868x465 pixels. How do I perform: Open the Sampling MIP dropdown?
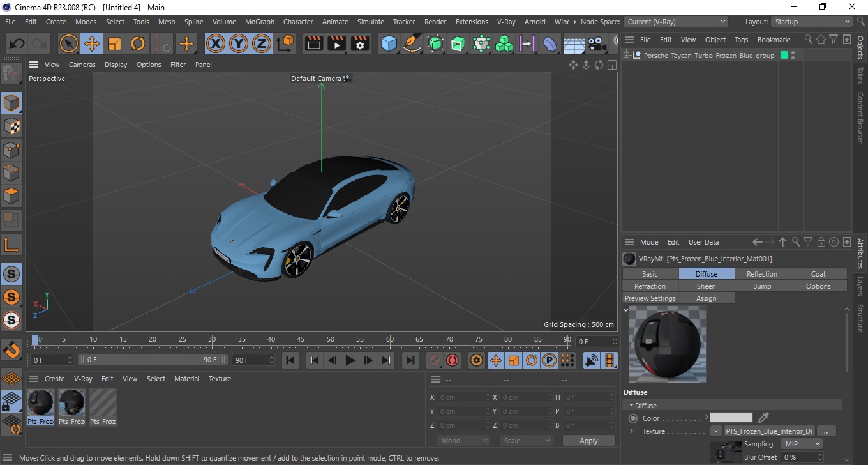pyautogui.click(x=800, y=444)
